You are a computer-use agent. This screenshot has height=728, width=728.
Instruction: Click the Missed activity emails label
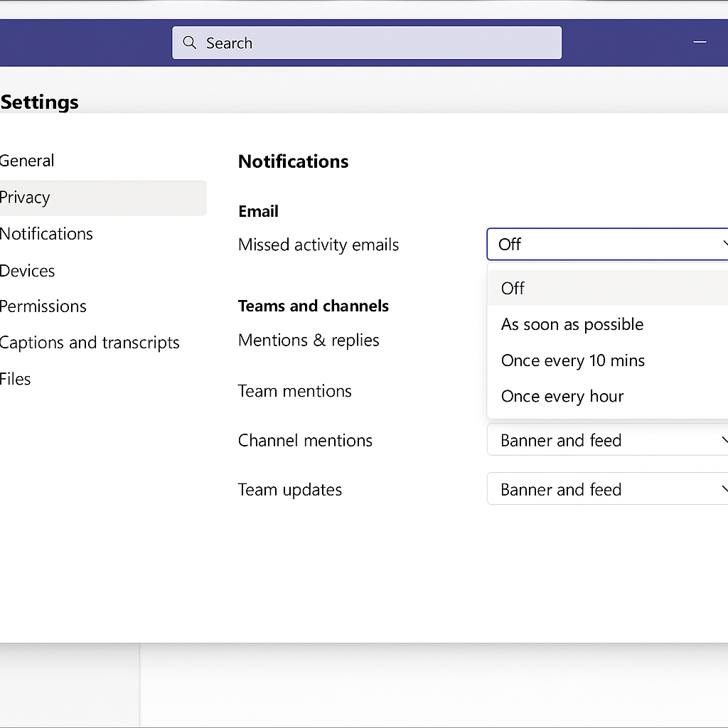[x=318, y=245]
